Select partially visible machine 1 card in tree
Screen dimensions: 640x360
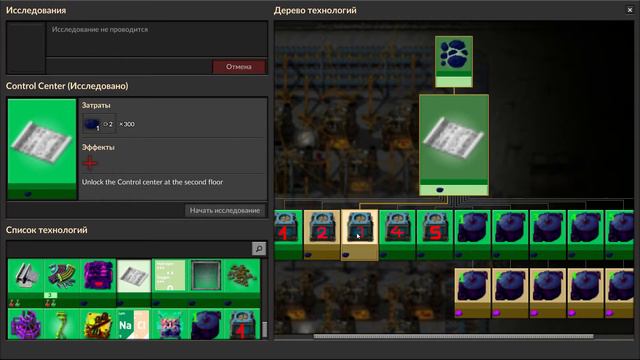(288, 235)
